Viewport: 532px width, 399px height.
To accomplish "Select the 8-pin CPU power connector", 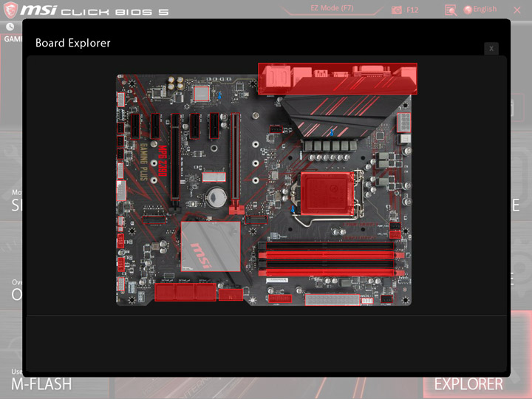I will [403, 123].
